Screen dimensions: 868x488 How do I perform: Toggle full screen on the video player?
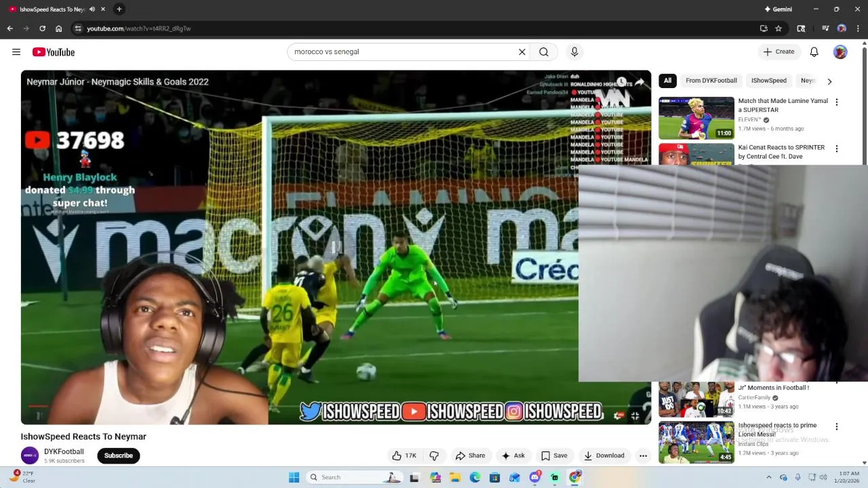pyautogui.click(x=635, y=415)
